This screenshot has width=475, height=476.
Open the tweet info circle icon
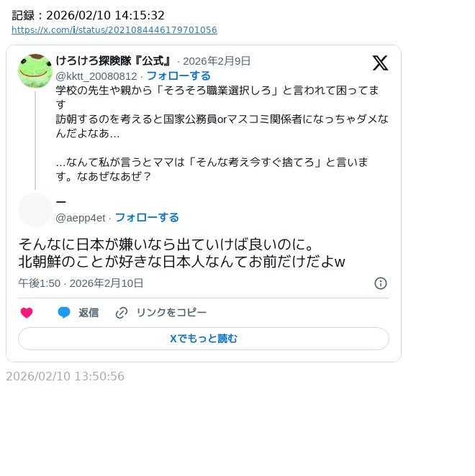click(x=381, y=283)
